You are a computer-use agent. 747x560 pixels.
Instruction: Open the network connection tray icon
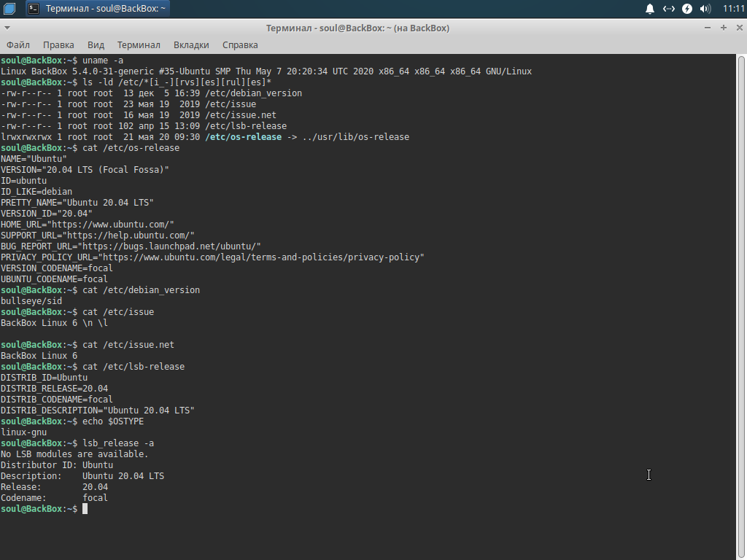pos(669,9)
